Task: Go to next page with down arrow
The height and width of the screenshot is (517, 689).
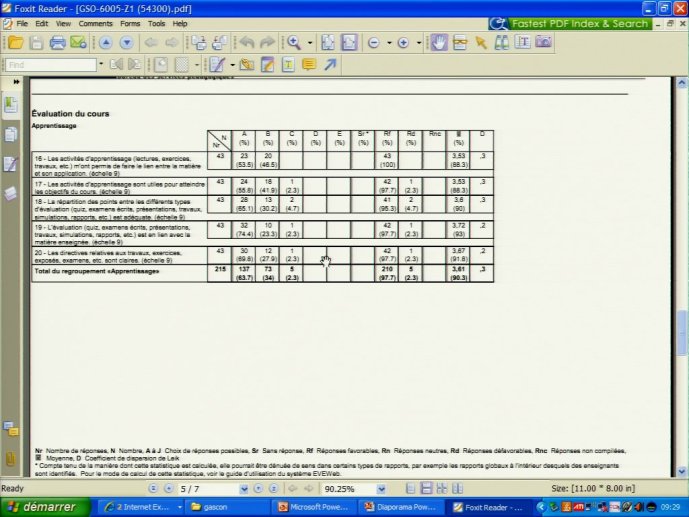Action: tap(127, 43)
